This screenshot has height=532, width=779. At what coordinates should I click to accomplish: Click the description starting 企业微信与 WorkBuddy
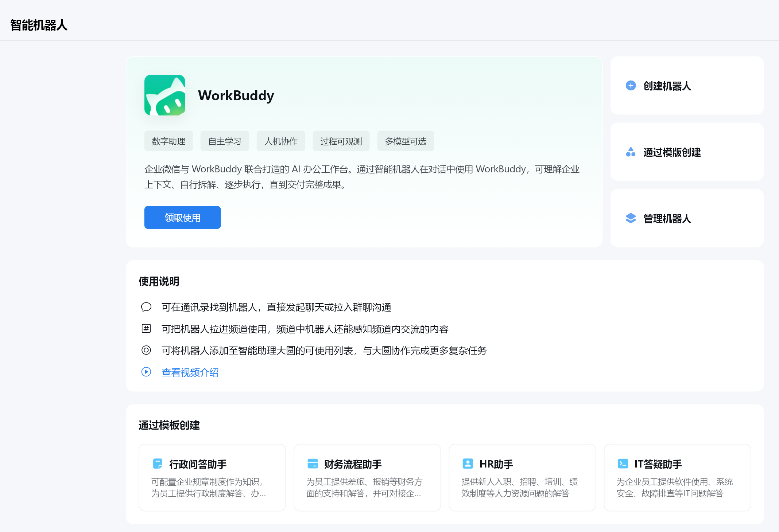tap(362, 177)
